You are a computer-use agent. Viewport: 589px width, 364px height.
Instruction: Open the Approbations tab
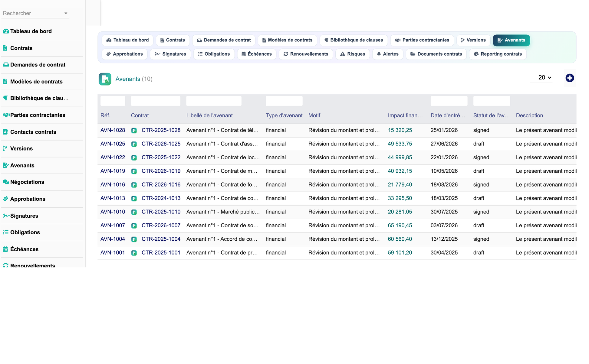pyautogui.click(x=124, y=54)
